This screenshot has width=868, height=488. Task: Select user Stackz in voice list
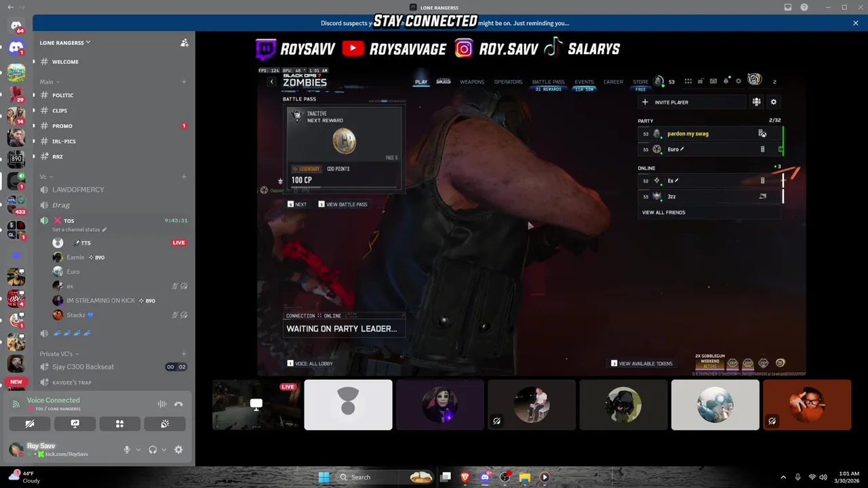tap(119, 315)
